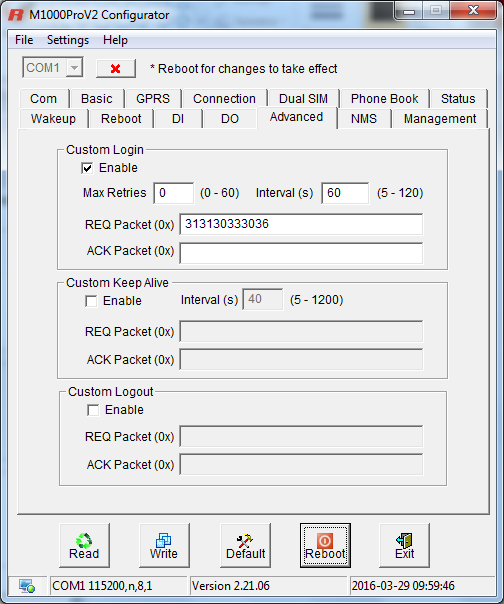Screen dimensions: 504x604
Task: Switch to the DI tab
Action: click(x=178, y=119)
